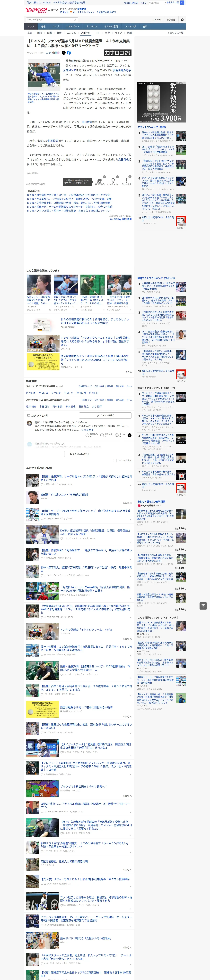Close the tablet medicine advertisement
Viewport: 210px width, 980px height.
[x=184, y=83]
